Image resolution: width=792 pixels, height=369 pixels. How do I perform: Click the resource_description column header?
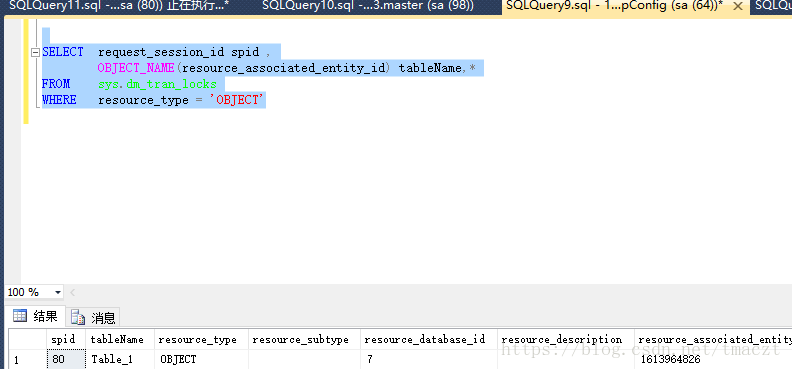point(566,339)
